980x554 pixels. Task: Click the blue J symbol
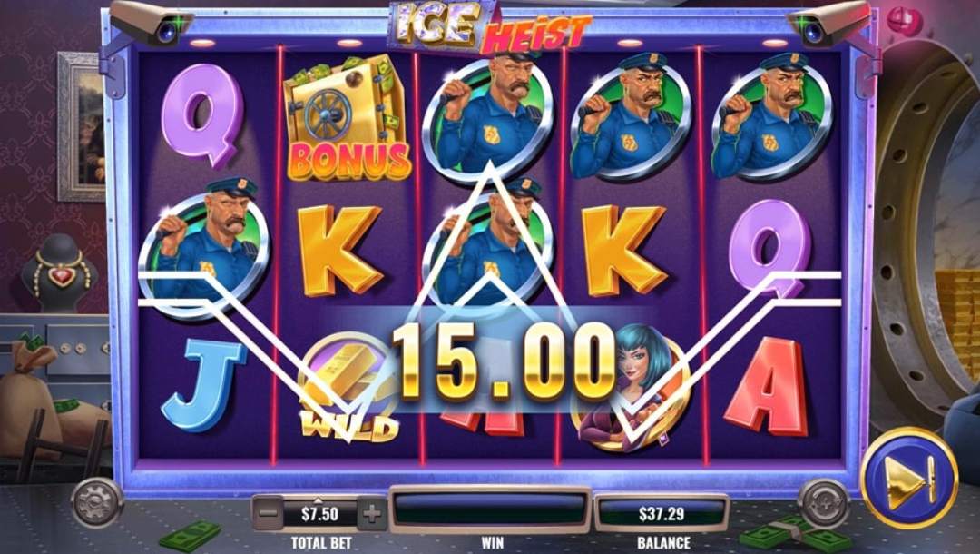[x=202, y=383]
